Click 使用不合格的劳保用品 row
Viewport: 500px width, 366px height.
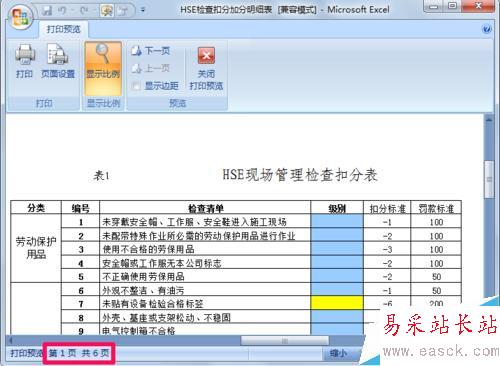(148, 249)
